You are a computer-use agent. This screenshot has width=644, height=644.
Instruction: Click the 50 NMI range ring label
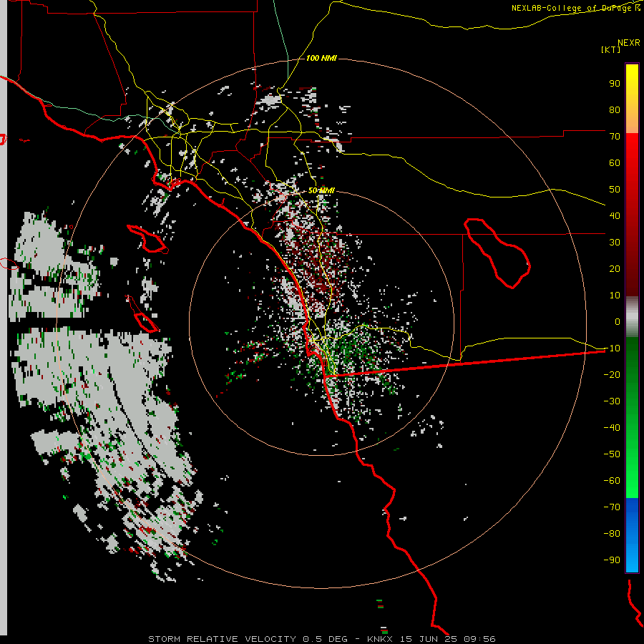pyautogui.click(x=321, y=190)
